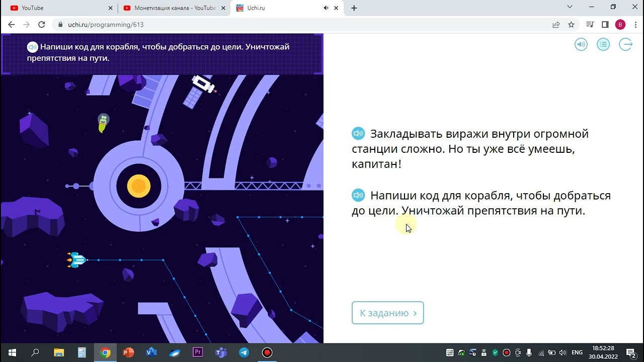
Task: Click the yellow target circle in the station
Action: (138, 186)
